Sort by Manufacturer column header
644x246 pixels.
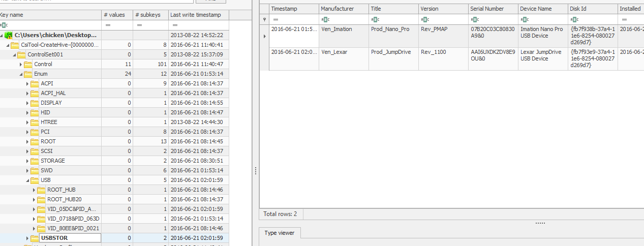(x=343, y=9)
